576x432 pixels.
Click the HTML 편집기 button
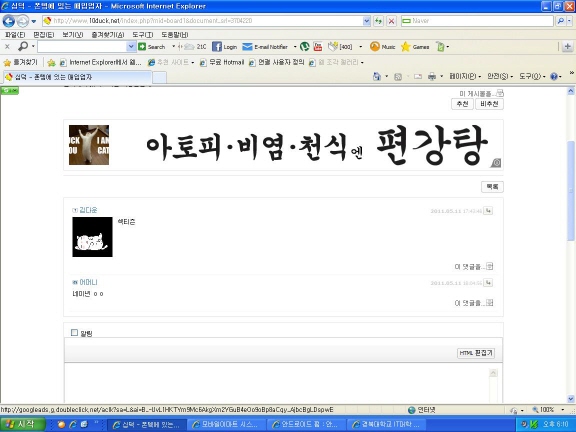pyautogui.click(x=476, y=353)
